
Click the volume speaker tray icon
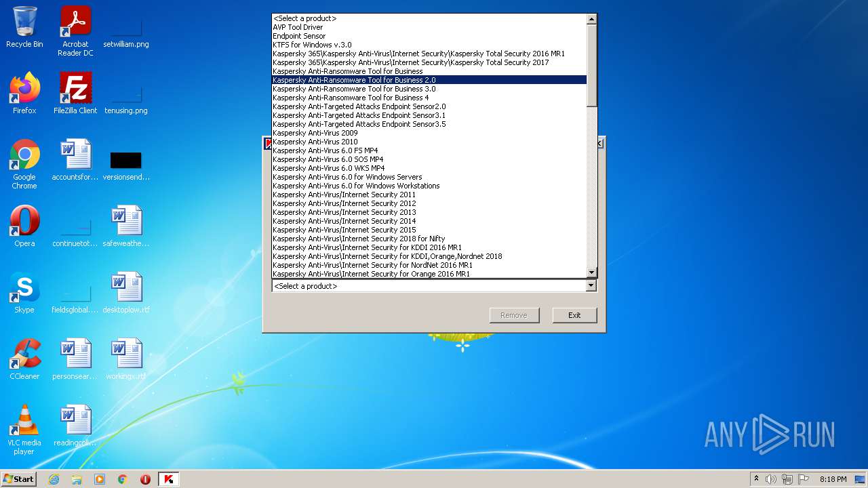(771, 479)
